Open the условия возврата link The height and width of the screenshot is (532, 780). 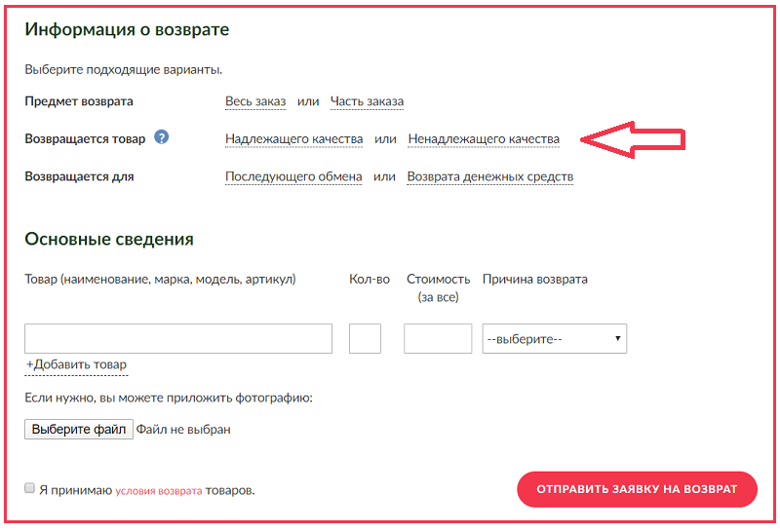click(x=159, y=491)
